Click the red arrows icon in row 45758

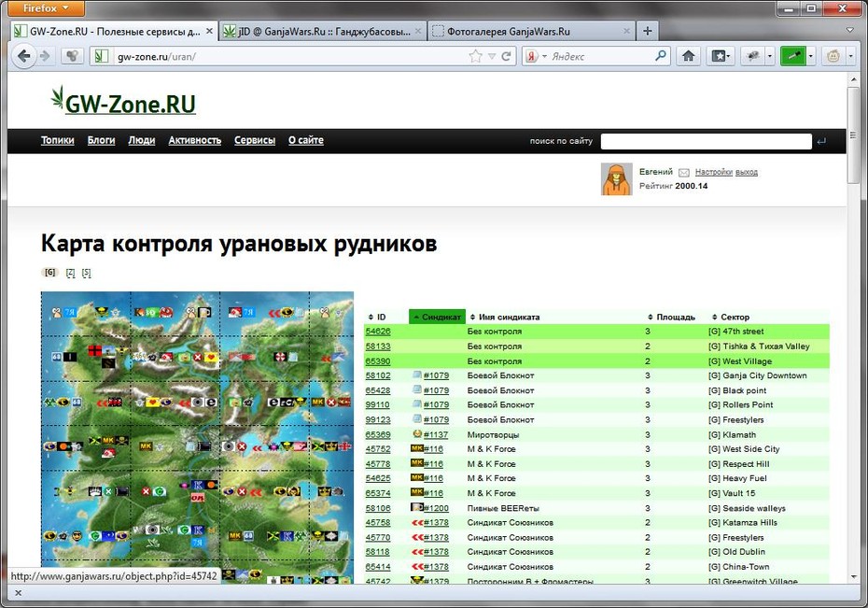[417, 523]
